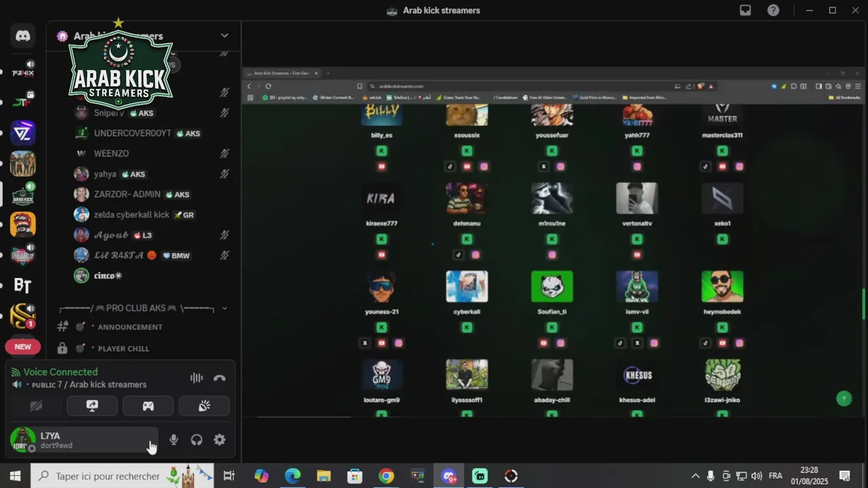Open the Arab Kick server icon in sidebar
Viewport: 868px width, 488px height.
(23, 195)
